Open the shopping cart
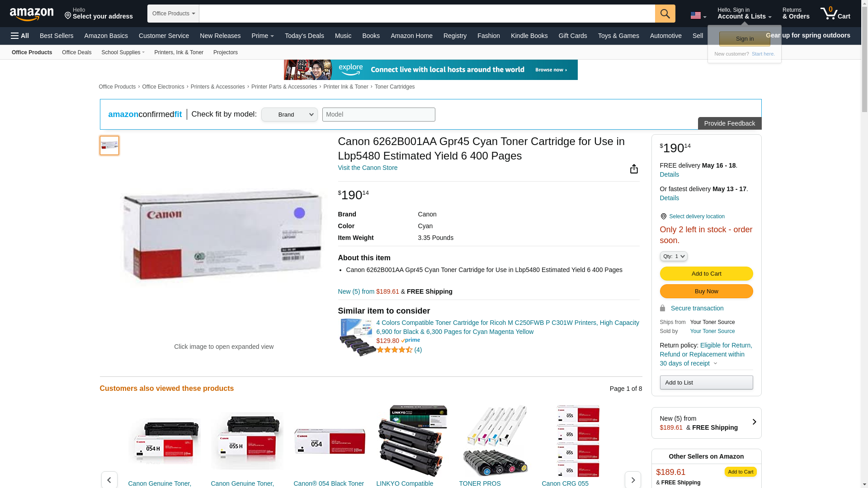The height and width of the screenshot is (488, 868). [x=835, y=14]
